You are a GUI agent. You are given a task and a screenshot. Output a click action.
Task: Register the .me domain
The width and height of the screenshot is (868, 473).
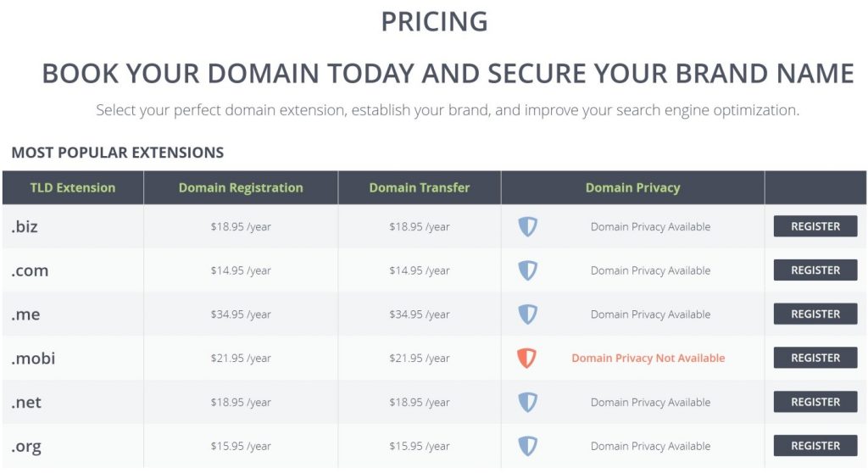[x=815, y=314]
